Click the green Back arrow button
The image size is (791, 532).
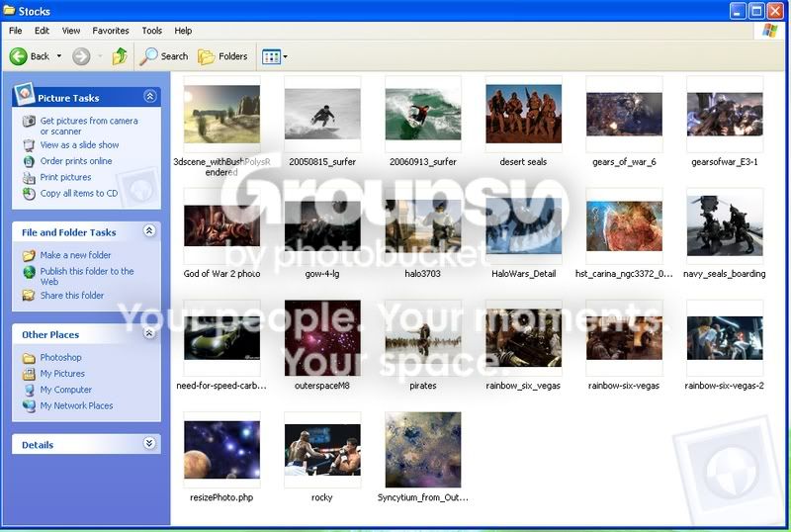pos(18,56)
